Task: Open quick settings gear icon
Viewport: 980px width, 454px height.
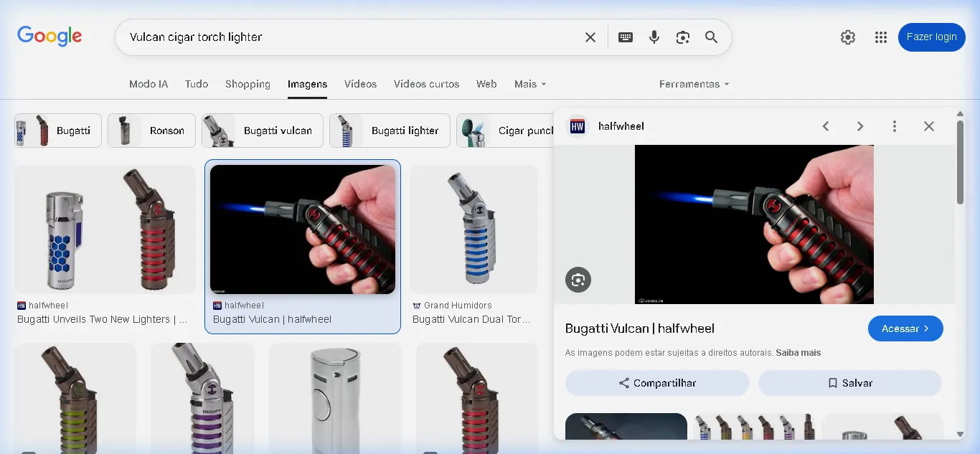Action: click(x=848, y=37)
